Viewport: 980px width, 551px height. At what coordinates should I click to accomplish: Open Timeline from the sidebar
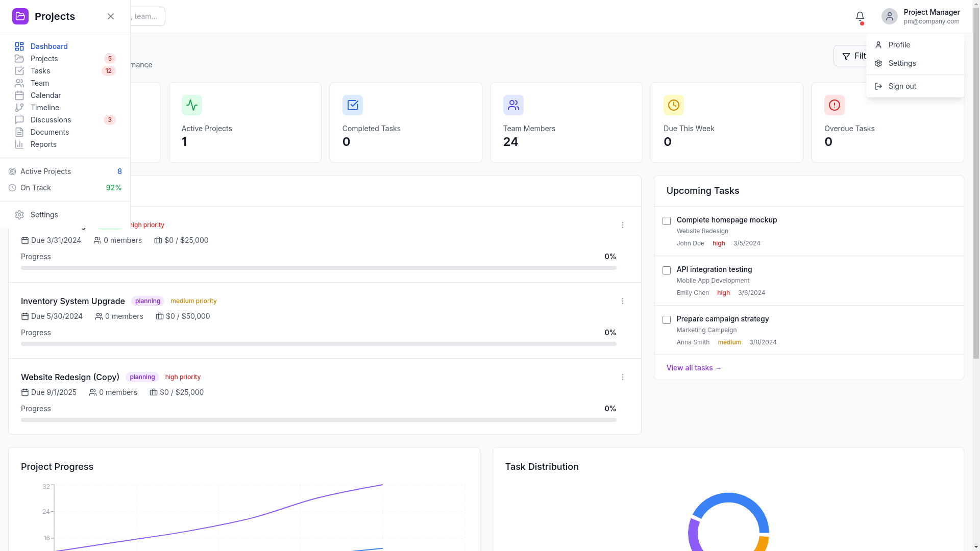65,108
